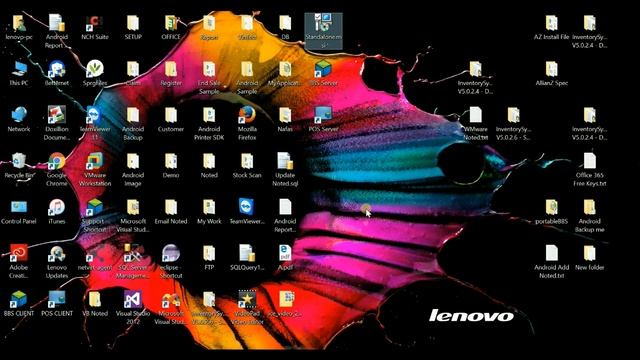This screenshot has width=640, height=360.
Task: Click the iTunes shortcut icon
Action: [x=57, y=208]
